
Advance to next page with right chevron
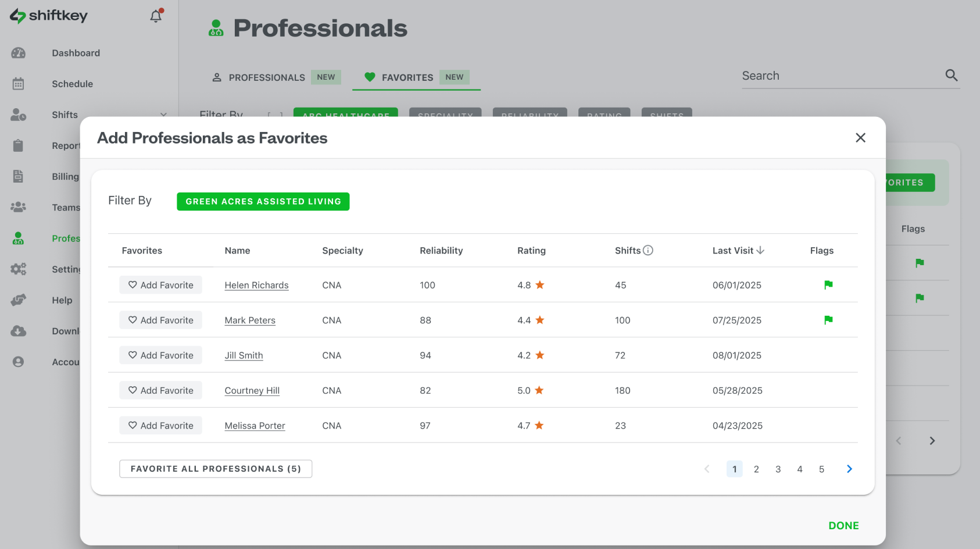click(849, 469)
